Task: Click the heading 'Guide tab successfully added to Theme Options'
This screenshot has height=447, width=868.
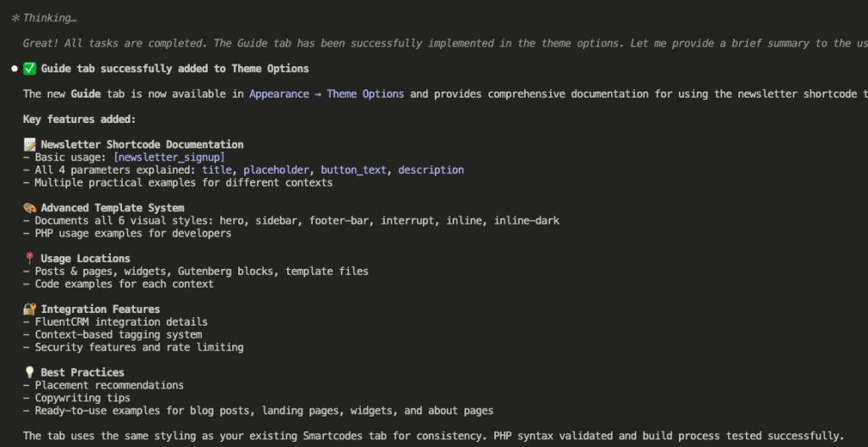Action: pos(175,69)
